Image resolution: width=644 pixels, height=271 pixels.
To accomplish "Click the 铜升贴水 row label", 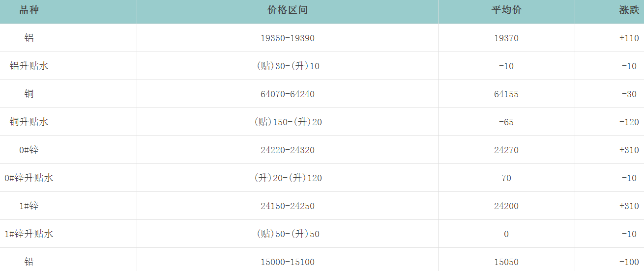I will click(x=29, y=122).
